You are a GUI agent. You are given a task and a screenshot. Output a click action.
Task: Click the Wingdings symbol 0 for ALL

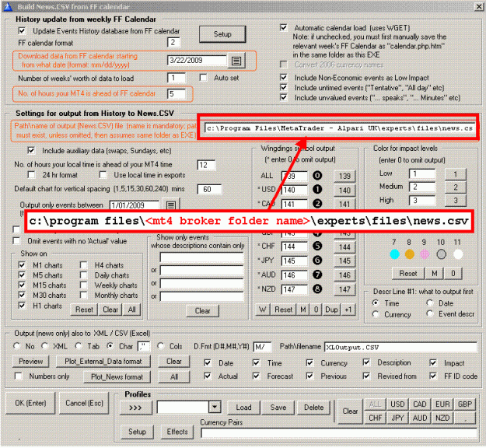coord(317,176)
